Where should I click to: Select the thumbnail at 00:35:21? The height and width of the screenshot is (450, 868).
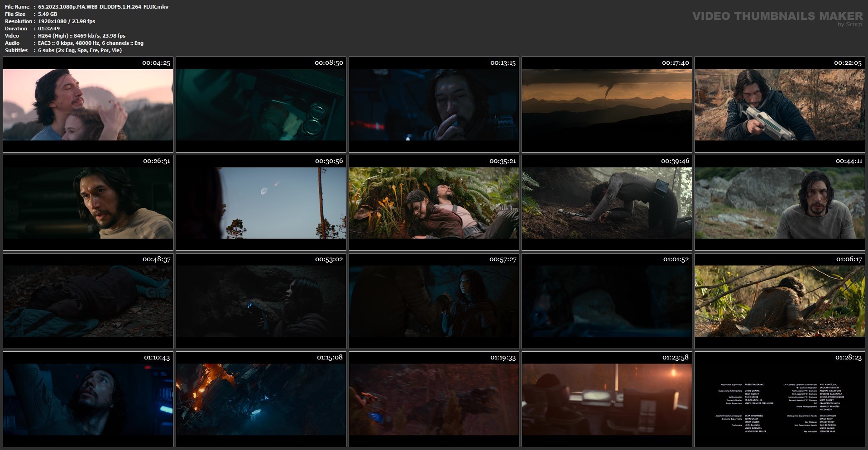[434, 203]
